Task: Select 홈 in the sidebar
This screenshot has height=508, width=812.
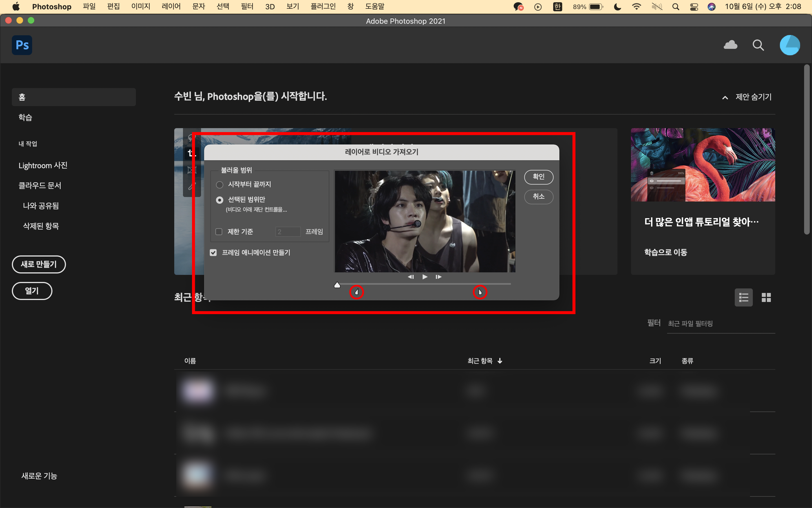Action: [74, 97]
